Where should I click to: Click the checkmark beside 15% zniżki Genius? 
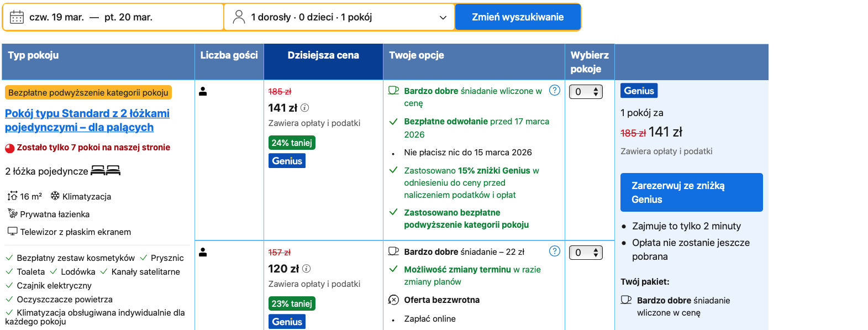click(393, 170)
